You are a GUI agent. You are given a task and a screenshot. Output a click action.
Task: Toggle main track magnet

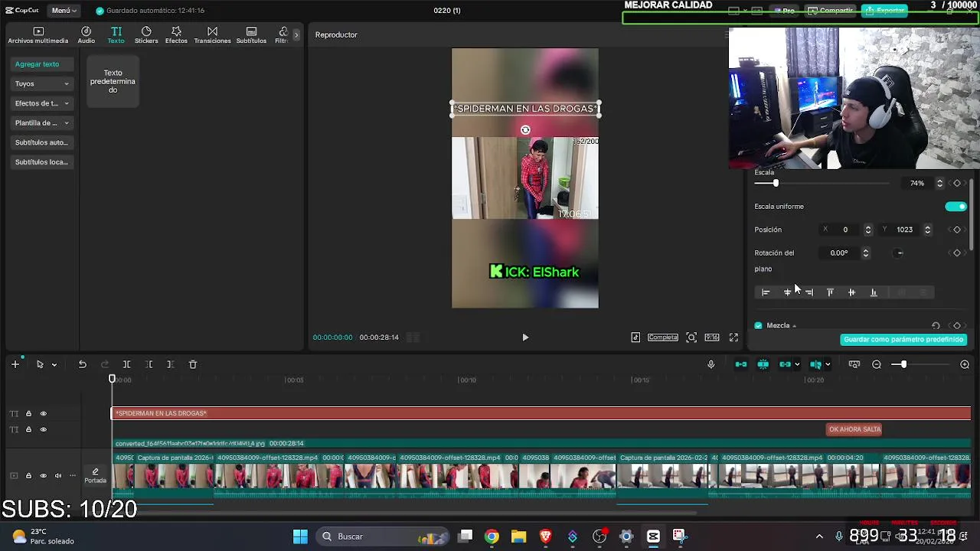click(741, 365)
